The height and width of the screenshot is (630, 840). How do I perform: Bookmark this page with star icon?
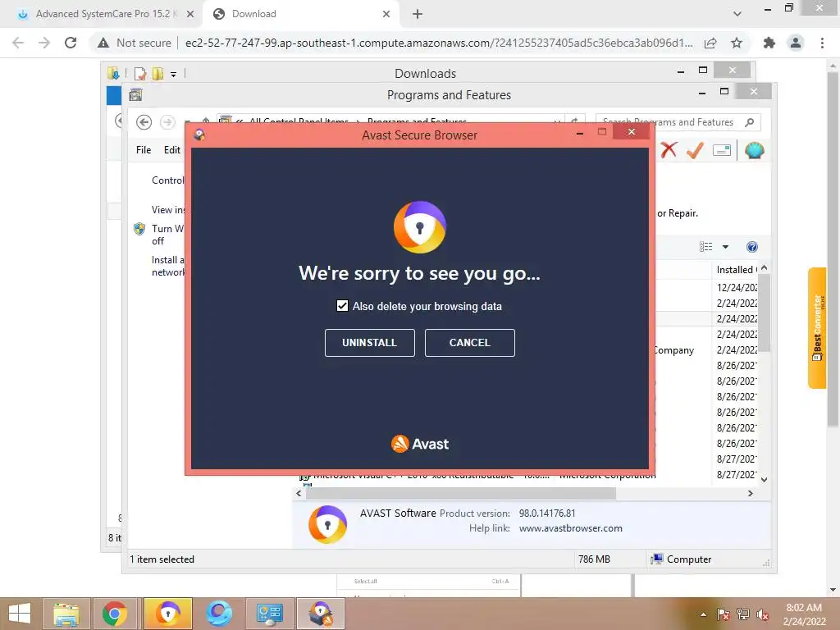(737, 43)
